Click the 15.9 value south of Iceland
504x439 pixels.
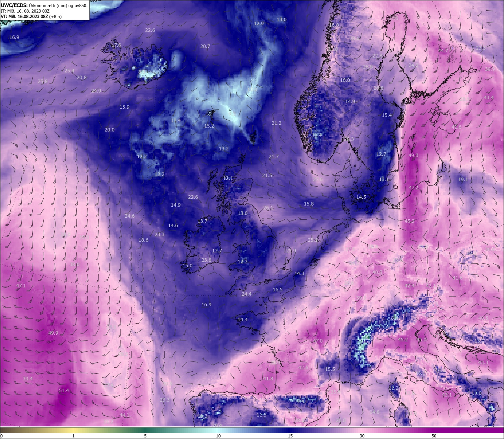(124, 107)
